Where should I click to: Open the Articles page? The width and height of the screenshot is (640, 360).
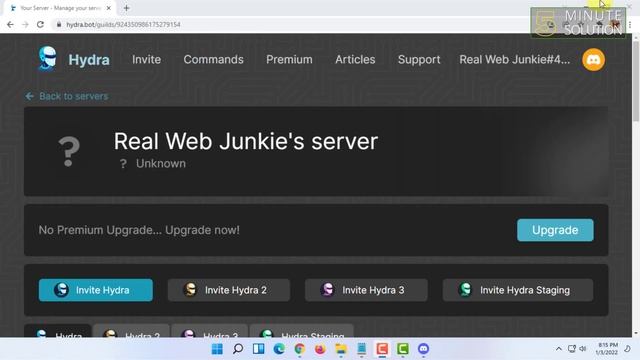click(x=355, y=60)
